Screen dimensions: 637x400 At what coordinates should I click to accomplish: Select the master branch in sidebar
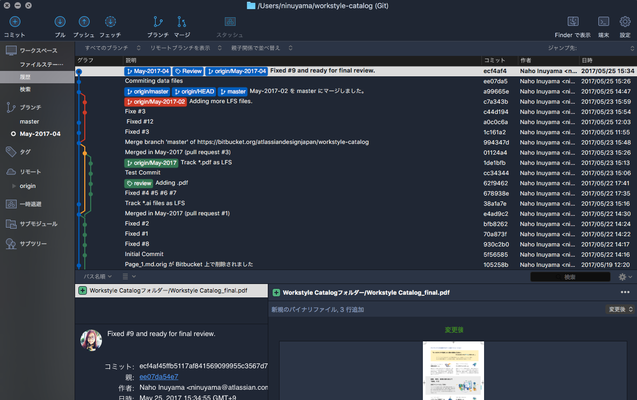(x=29, y=121)
